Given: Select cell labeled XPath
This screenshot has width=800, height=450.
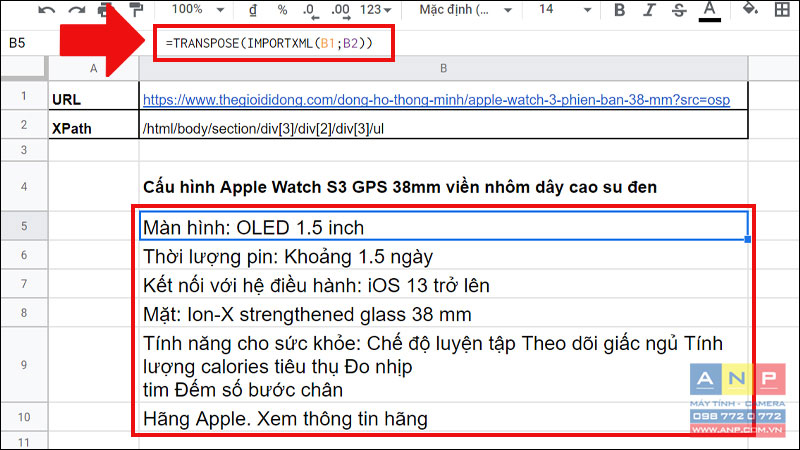Looking at the screenshot, I should click(93, 125).
